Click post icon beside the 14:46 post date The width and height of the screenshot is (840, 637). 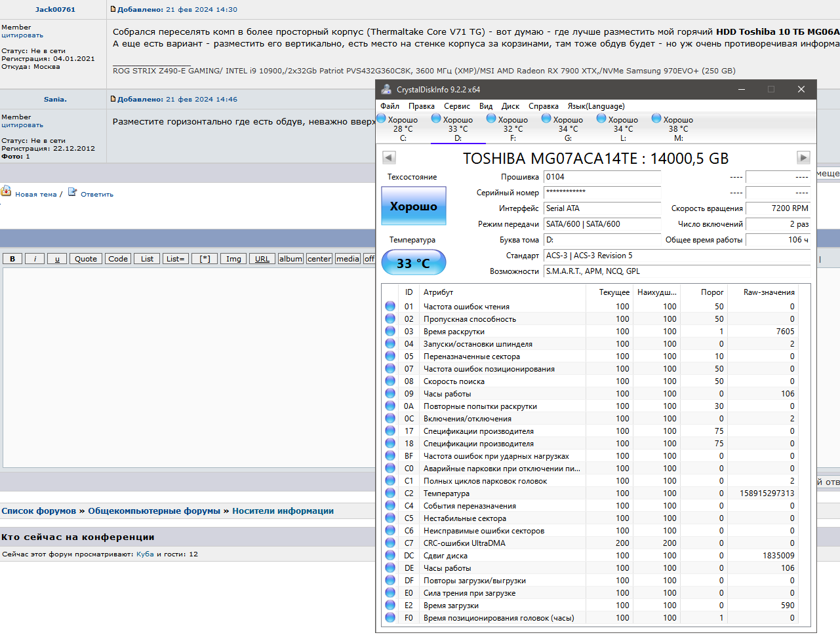coord(113,99)
